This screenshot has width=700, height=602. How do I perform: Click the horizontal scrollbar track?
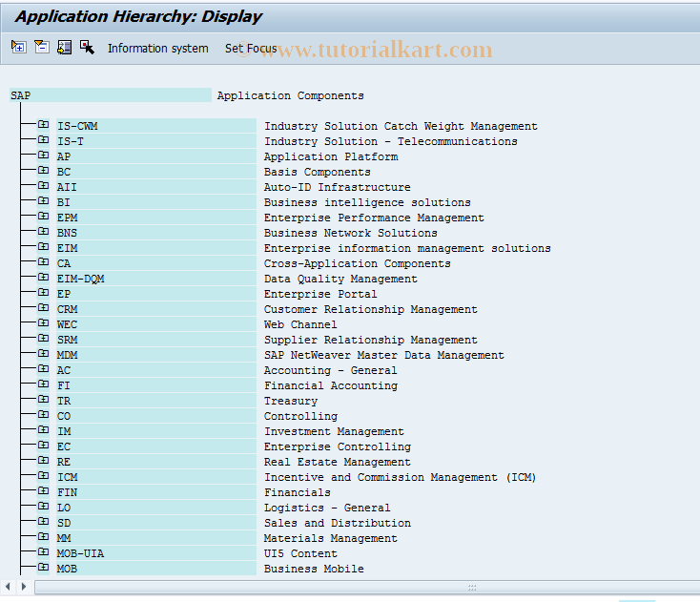coord(367,587)
